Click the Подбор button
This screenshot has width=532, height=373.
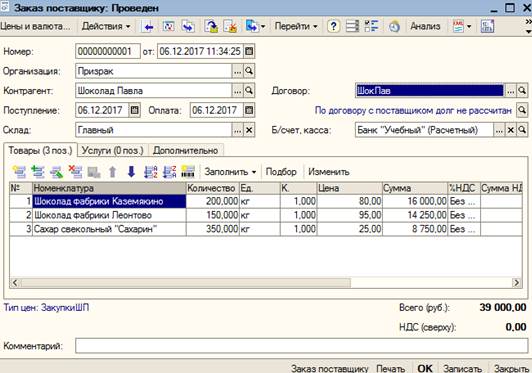coord(281,172)
